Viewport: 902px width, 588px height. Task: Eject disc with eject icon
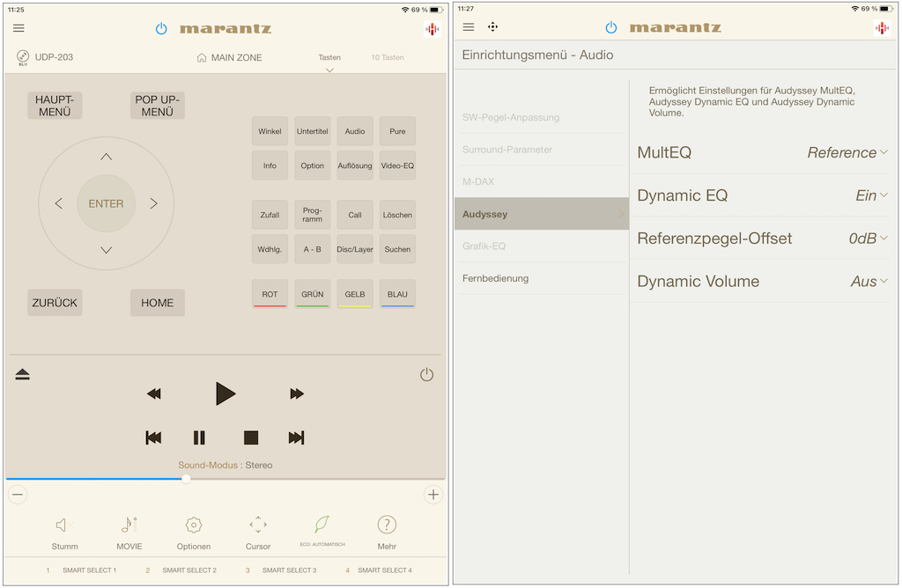tap(22, 375)
